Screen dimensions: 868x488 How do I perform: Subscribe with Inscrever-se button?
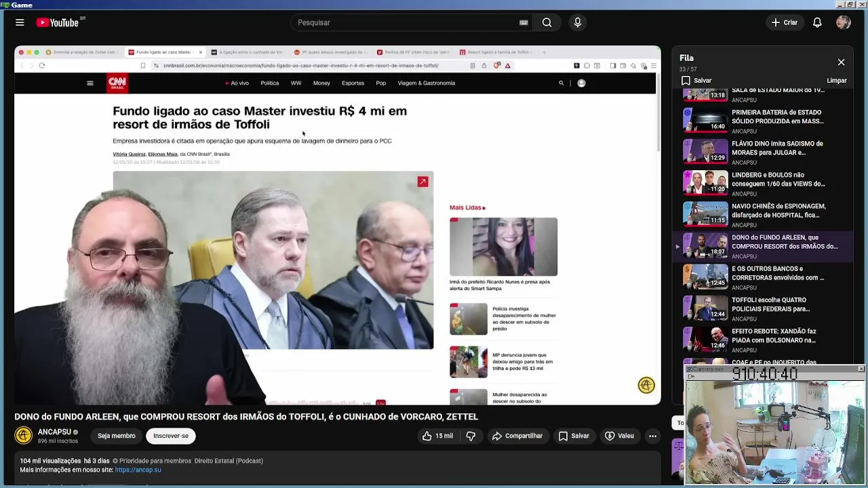coord(171,436)
